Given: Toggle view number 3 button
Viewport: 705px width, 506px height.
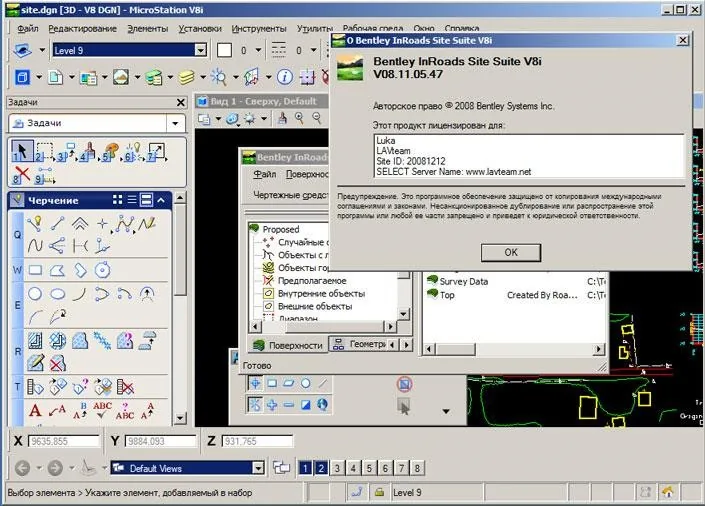Looking at the screenshot, I should (337, 468).
